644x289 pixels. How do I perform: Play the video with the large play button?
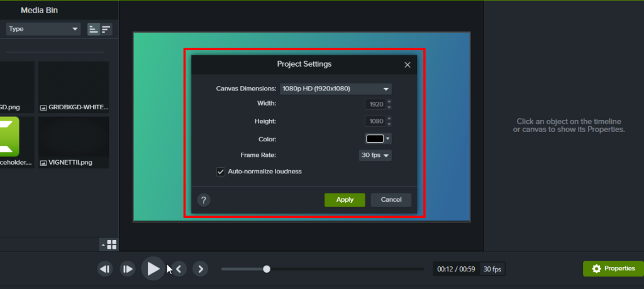pyautogui.click(x=153, y=269)
